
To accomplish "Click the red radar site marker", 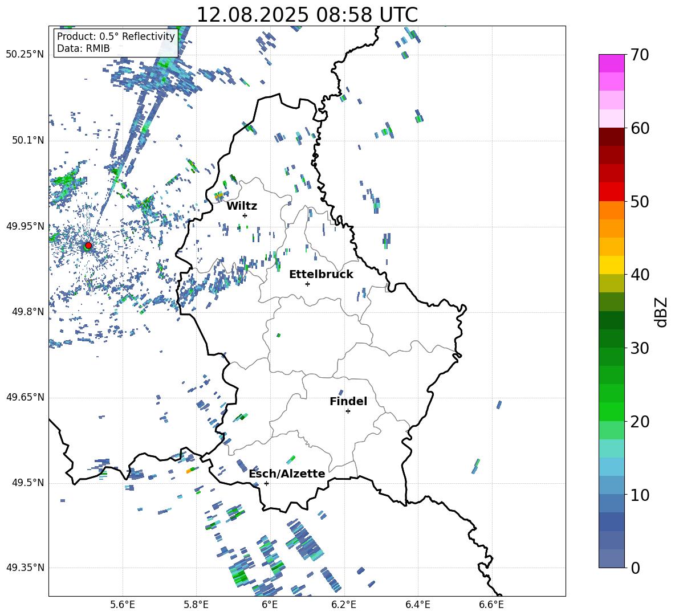I will pos(88,246).
